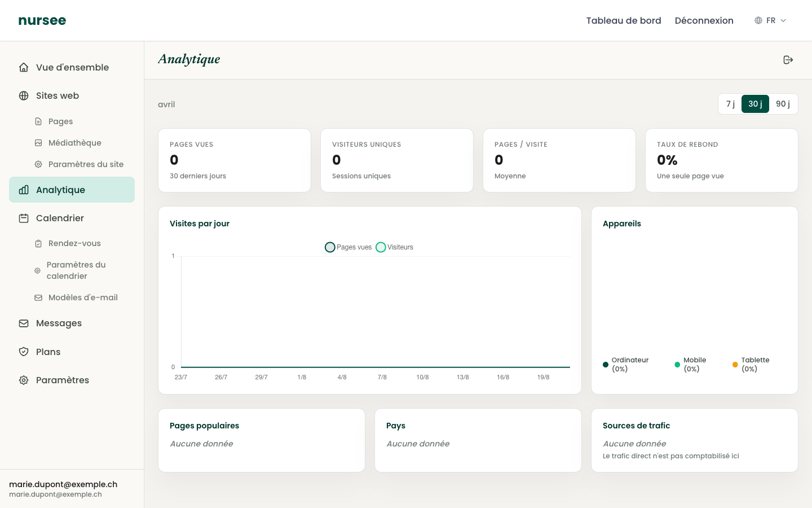Click the export icon in Analytique header
Viewport: 812px width, 508px height.
788,60
